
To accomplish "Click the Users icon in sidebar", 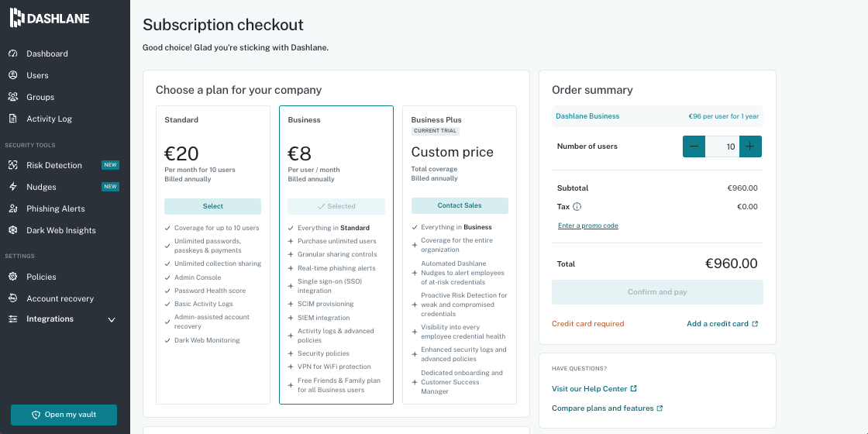I will pos(12,75).
